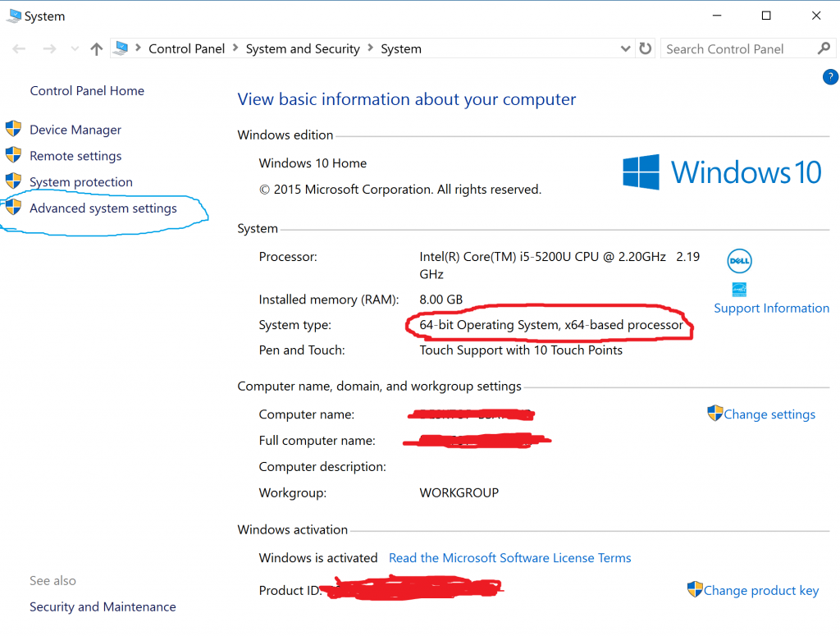This screenshot has width=840, height=636.
Task: Click the 'Windows is activated' text
Action: 318,558
